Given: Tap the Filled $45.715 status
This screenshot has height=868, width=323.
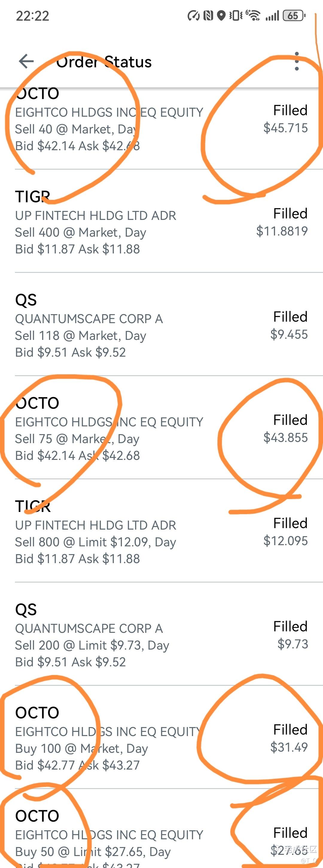Looking at the screenshot, I should [286, 119].
